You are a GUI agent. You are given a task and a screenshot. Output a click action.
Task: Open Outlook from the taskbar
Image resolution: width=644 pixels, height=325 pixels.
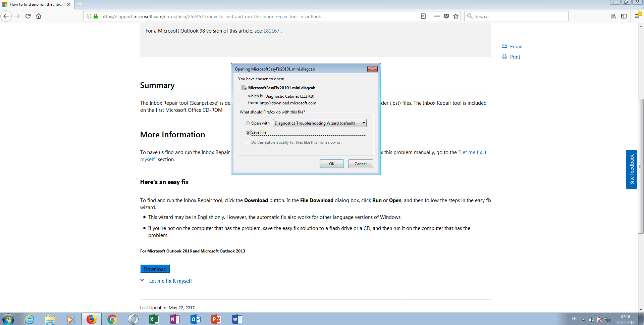[x=196, y=319]
